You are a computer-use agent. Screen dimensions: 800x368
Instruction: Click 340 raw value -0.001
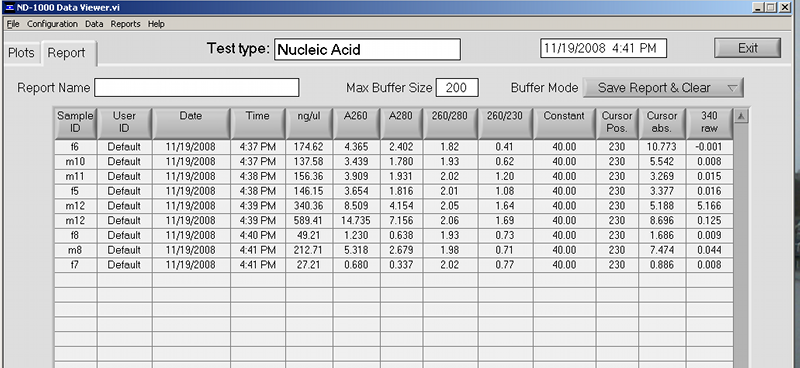709,147
